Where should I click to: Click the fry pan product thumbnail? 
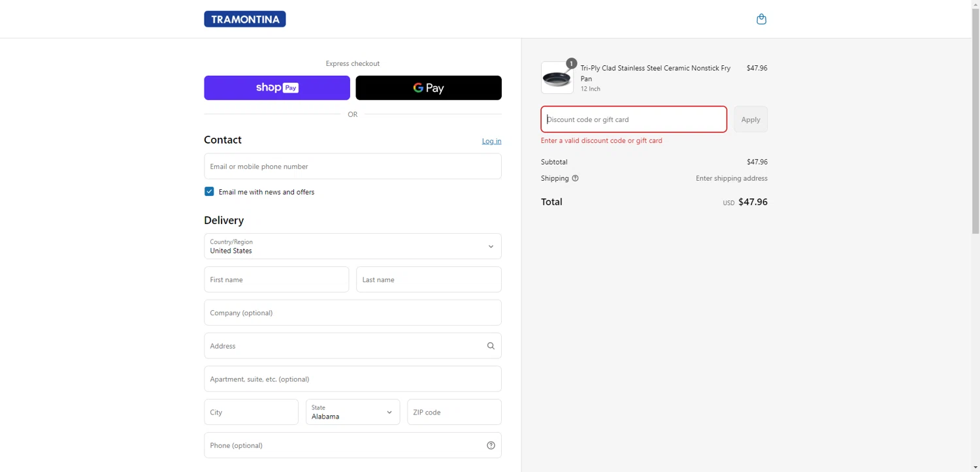[x=557, y=78]
